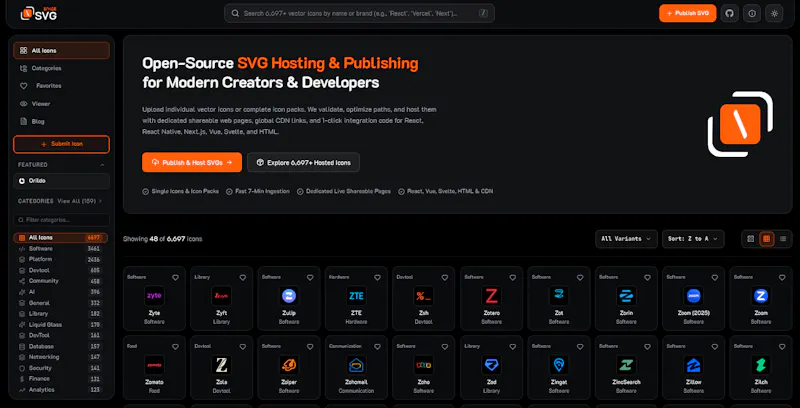The image size is (800, 408).
Task: Open the Zotero logo icon
Action: [x=491, y=296]
